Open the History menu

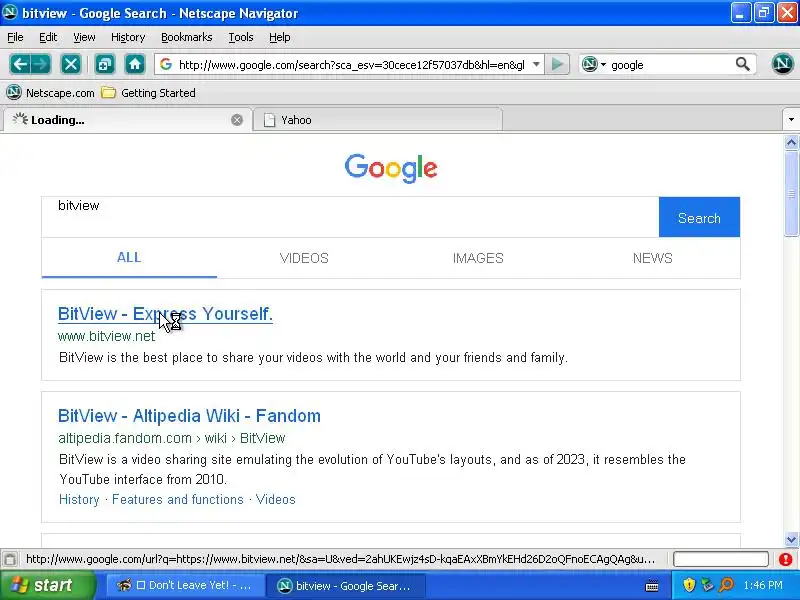[128, 37]
